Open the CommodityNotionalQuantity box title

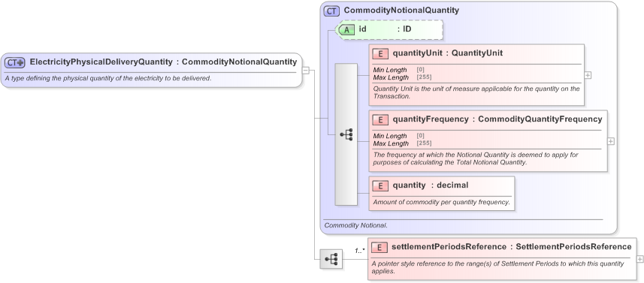point(401,11)
